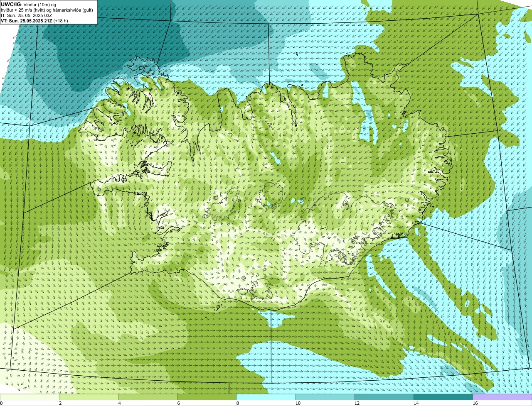
Task: Click the legend scale label '16'
Action: [475, 403]
